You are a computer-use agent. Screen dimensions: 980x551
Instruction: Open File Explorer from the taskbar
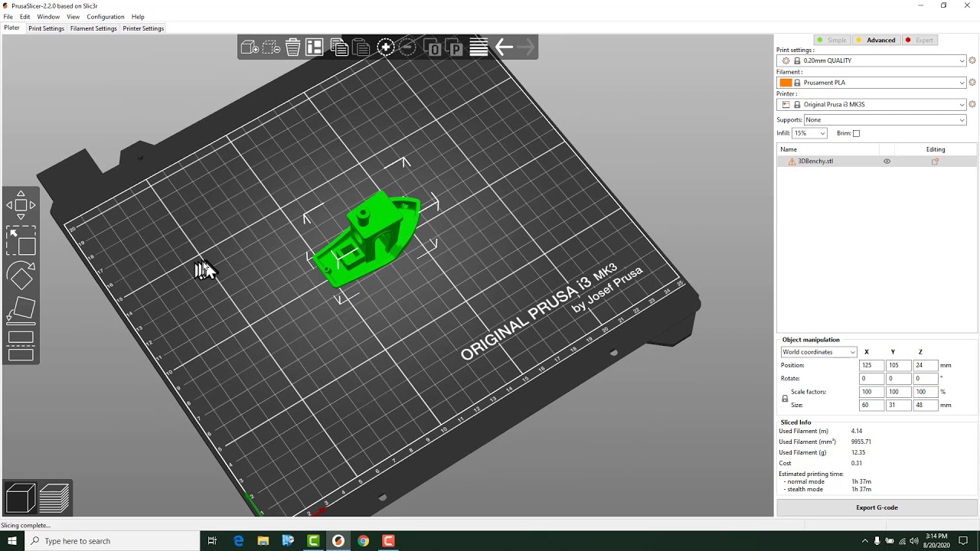coord(263,541)
